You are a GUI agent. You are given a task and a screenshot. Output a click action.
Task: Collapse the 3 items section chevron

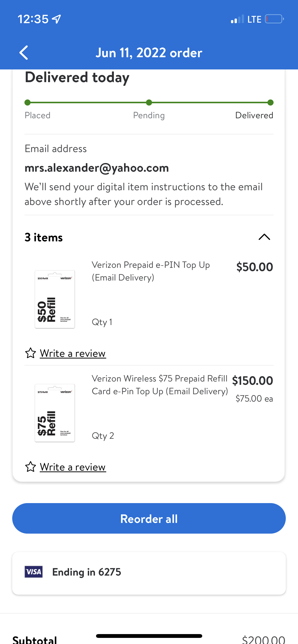click(x=264, y=237)
